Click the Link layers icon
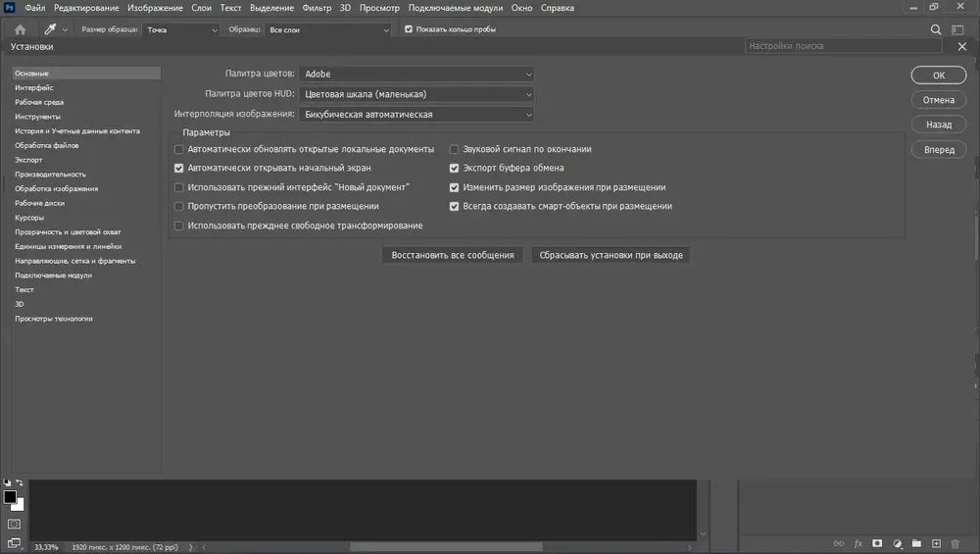The width and height of the screenshot is (980, 554). coord(838,543)
